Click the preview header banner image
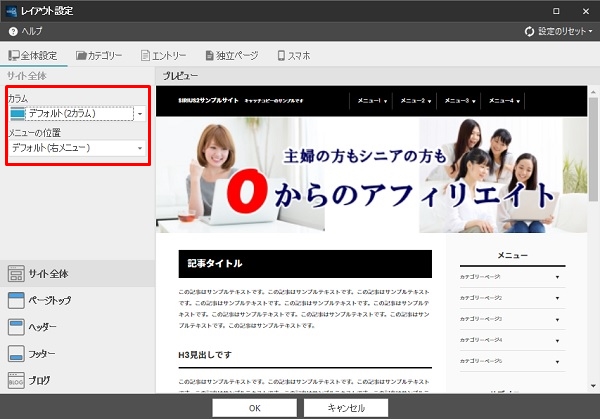600x419 pixels. [x=371, y=175]
